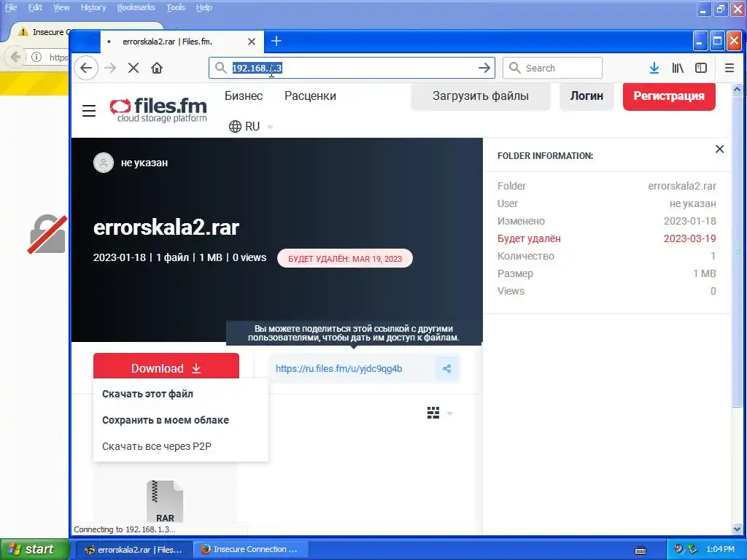The width and height of the screenshot is (747, 560).
Task: Close the Folder Information panel
Action: [x=719, y=149]
